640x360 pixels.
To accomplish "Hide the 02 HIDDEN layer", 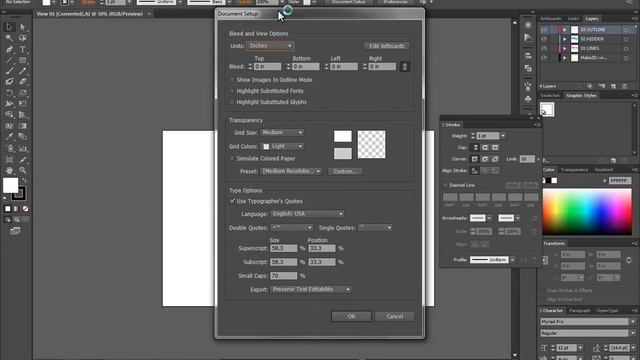I will pyautogui.click(x=544, y=39).
